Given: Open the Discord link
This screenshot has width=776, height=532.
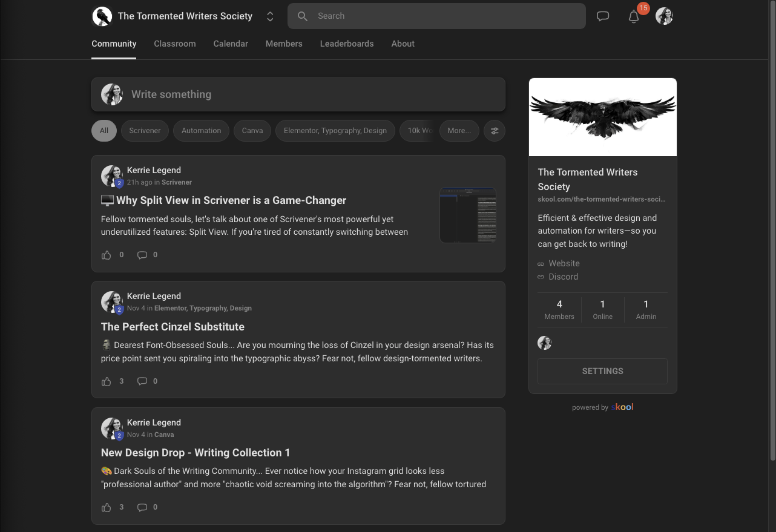Looking at the screenshot, I should [x=563, y=277].
